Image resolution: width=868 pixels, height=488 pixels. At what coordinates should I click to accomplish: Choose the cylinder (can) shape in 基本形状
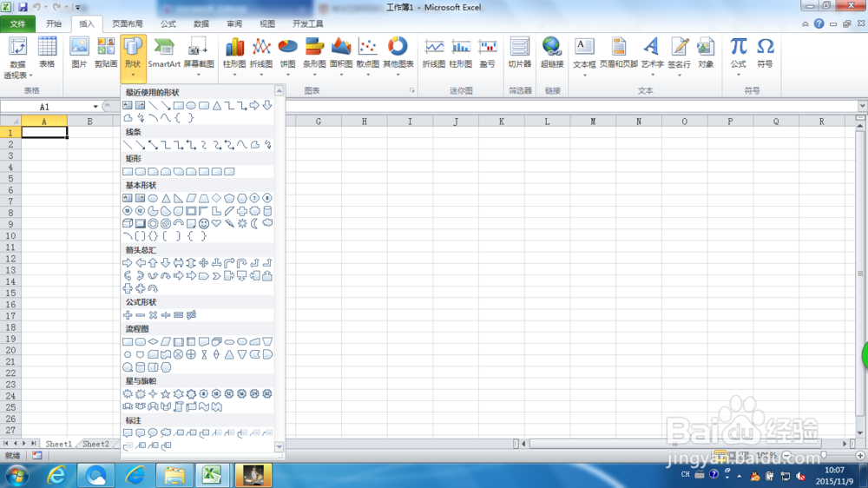click(x=267, y=211)
